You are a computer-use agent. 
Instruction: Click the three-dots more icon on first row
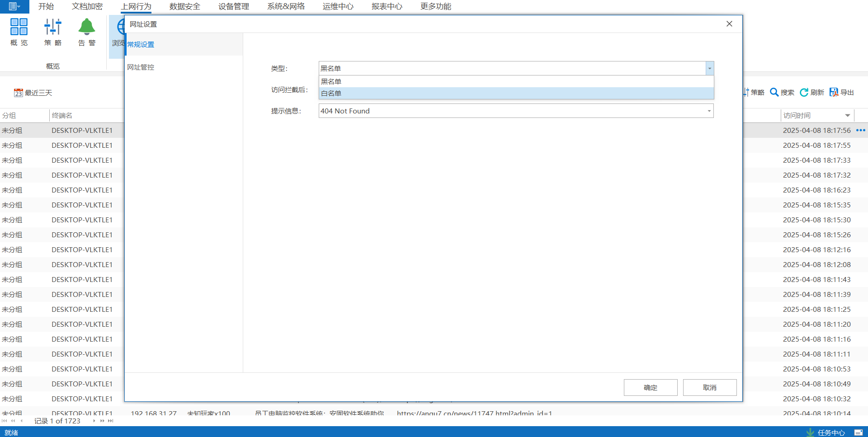click(861, 130)
